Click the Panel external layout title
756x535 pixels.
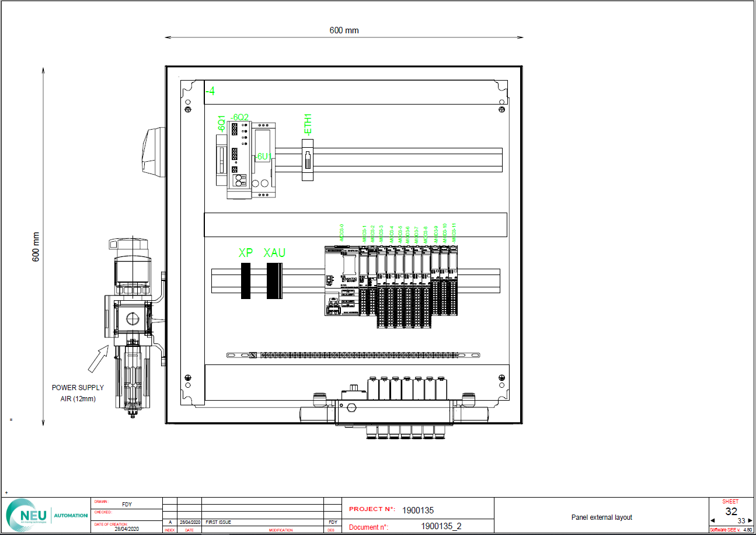[601, 517]
